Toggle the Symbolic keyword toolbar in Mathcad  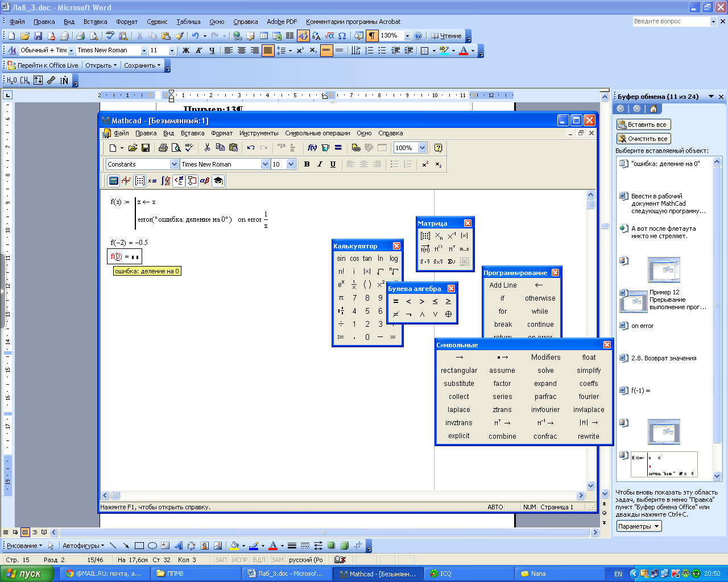[x=218, y=181]
